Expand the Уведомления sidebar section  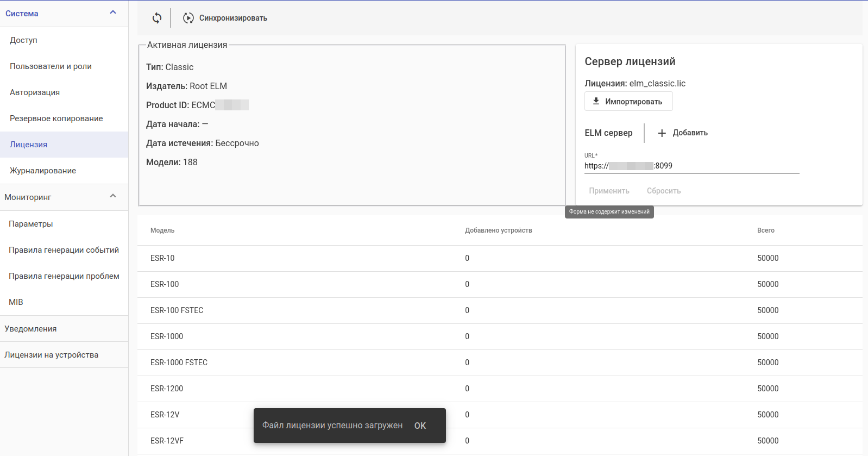pos(30,329)
